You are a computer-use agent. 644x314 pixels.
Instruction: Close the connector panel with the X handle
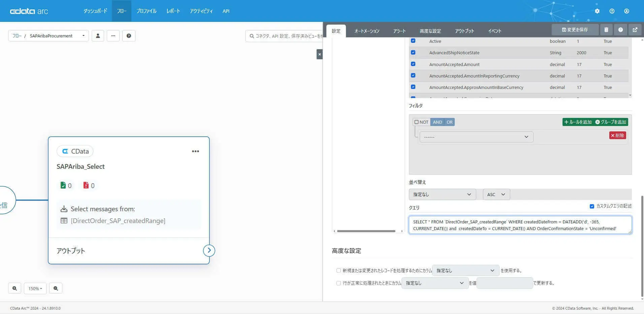(x=320, y=54)
